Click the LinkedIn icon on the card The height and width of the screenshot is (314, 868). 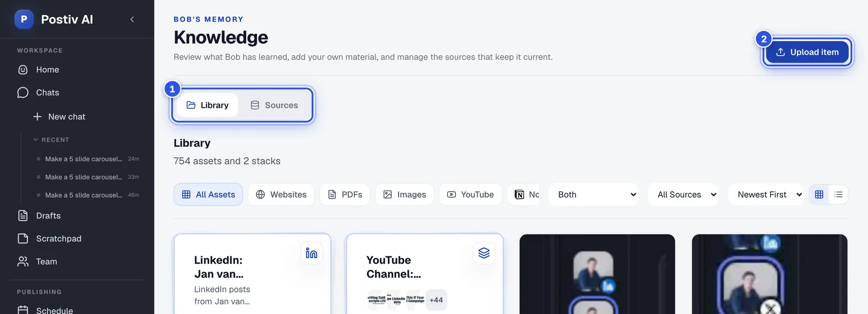[x=311, y=253]
